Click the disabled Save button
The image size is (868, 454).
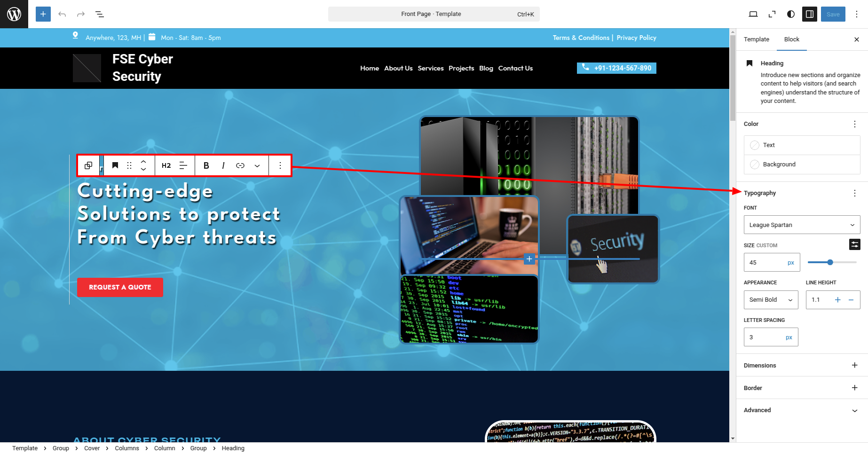click(833, 14)
